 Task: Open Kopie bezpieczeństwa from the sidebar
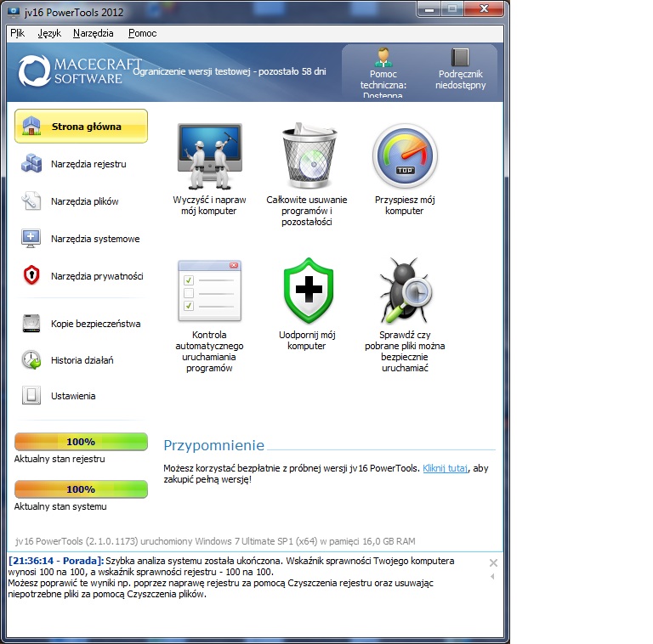pyautogui.click(x=95, y=324)
